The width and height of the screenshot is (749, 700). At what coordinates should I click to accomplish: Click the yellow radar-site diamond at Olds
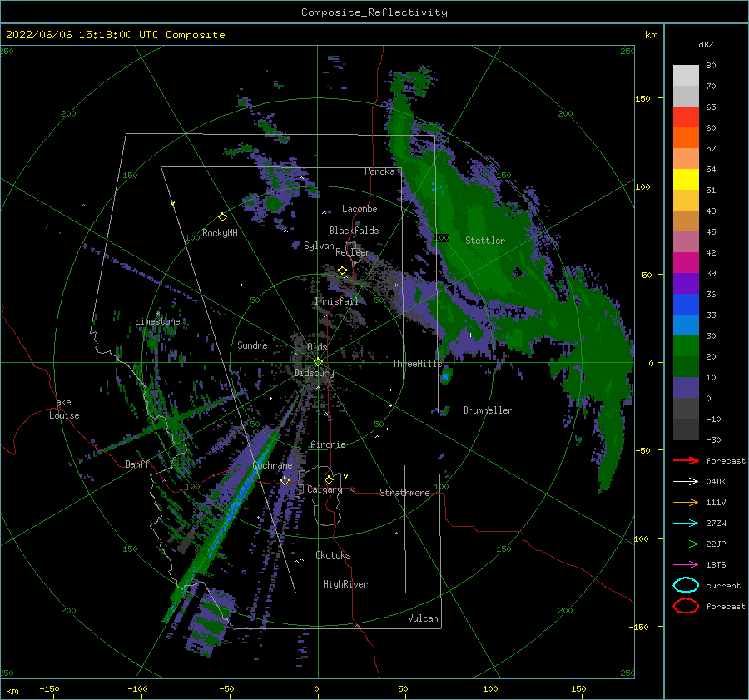pyautogui.click(x=318, y=362)
